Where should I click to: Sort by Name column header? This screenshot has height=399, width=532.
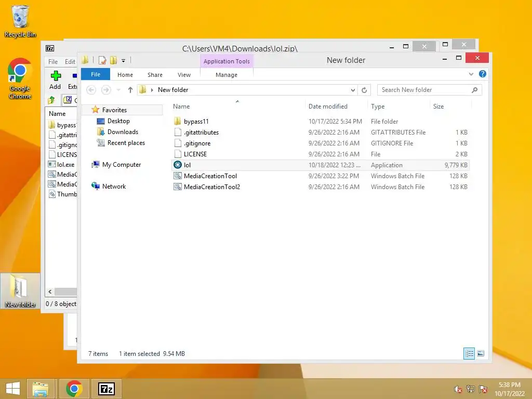[x=181, y=107]
